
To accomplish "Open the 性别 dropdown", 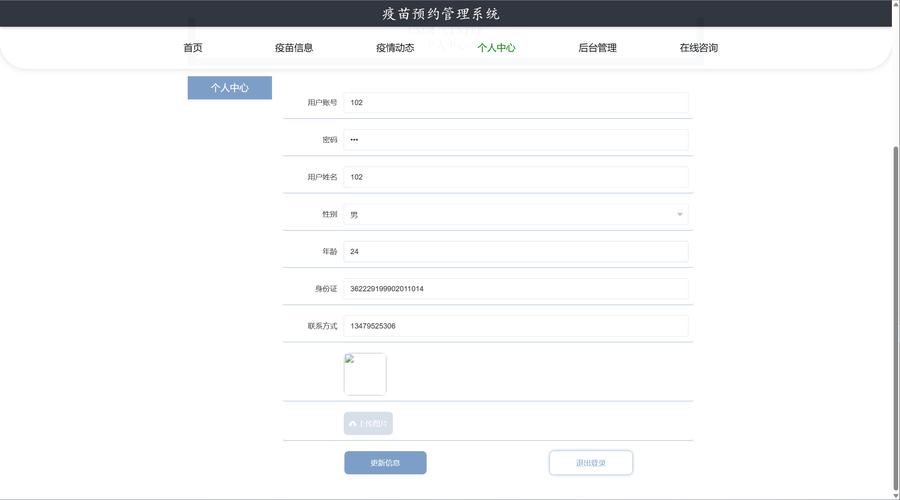I will click(x=515, y=214).
